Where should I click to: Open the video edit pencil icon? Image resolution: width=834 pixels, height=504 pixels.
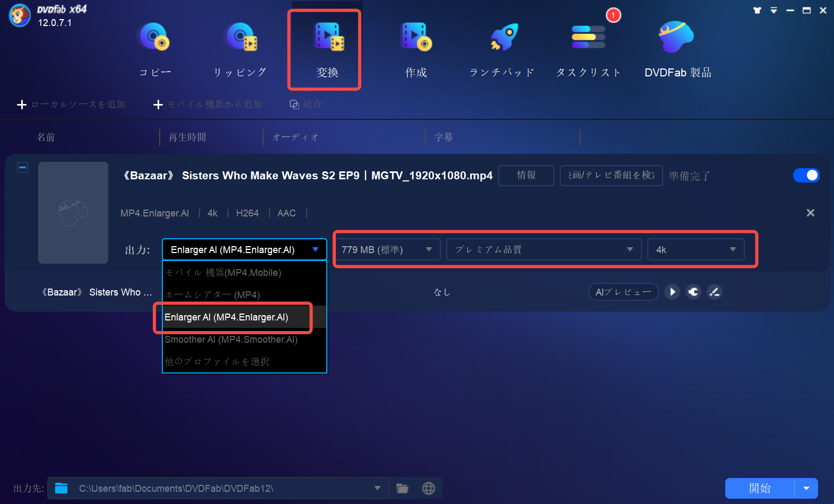click(715, 292)
